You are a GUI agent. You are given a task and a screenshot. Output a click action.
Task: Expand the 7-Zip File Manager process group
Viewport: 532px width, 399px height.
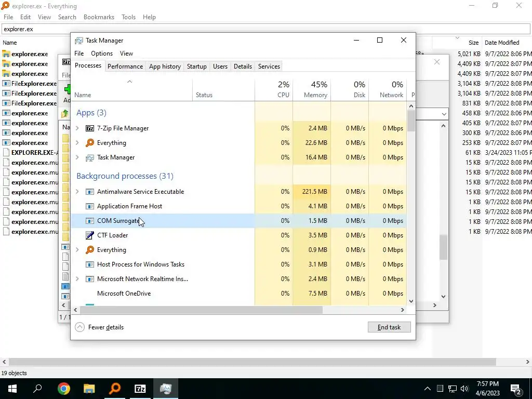click(x=77, y=128)
